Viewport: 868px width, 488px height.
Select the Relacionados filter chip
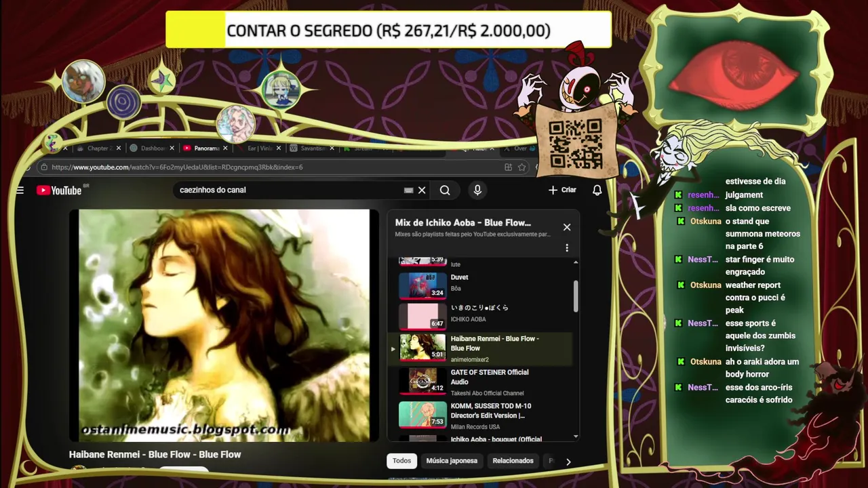(513, 461)
